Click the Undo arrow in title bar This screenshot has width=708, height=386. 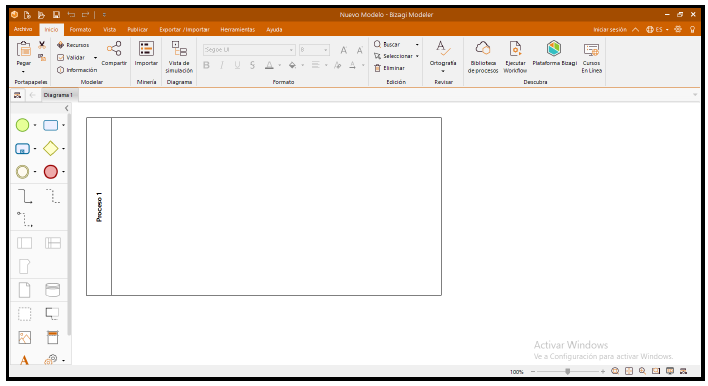[71, 15]
